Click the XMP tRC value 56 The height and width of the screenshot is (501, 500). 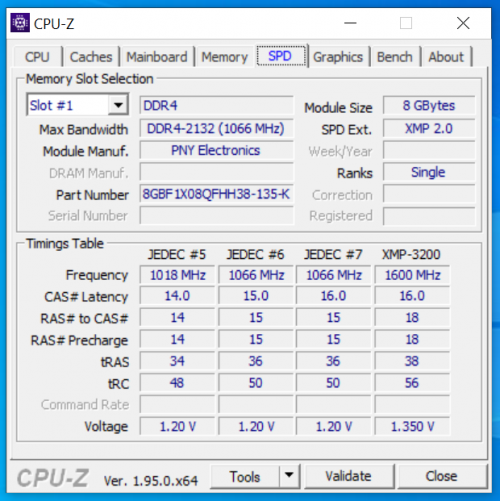(x=412, y=383)
